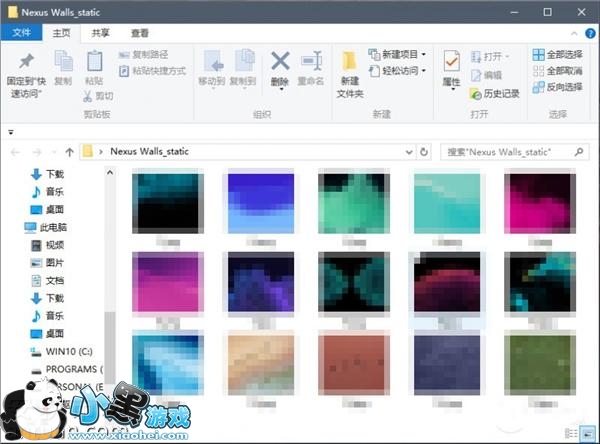The height and width of the screenshot is (444, 600).
Task: Click the Edit command in ribbon
Action: (x=486, y=75)
